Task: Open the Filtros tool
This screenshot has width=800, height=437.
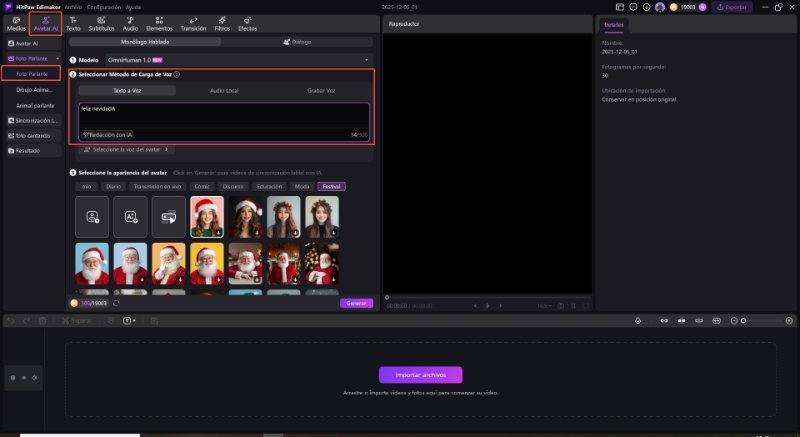Action: 222,24
